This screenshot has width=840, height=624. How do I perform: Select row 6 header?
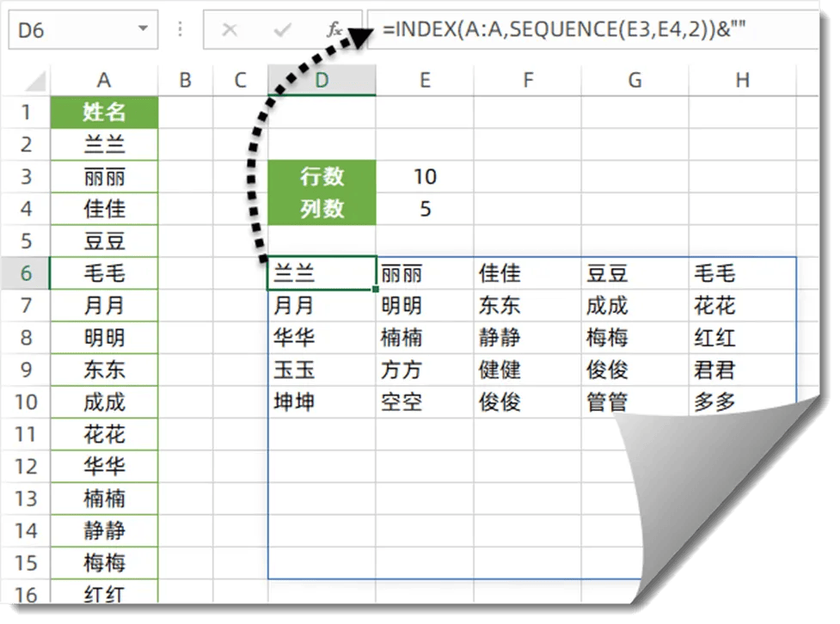click(x=26, y=273)
